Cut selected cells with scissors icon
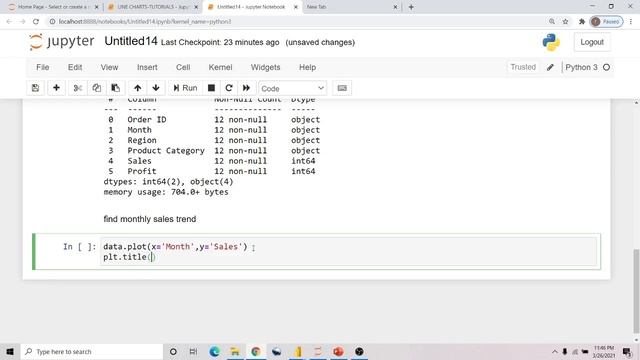640x360 pixels. [x=78, y=88]
